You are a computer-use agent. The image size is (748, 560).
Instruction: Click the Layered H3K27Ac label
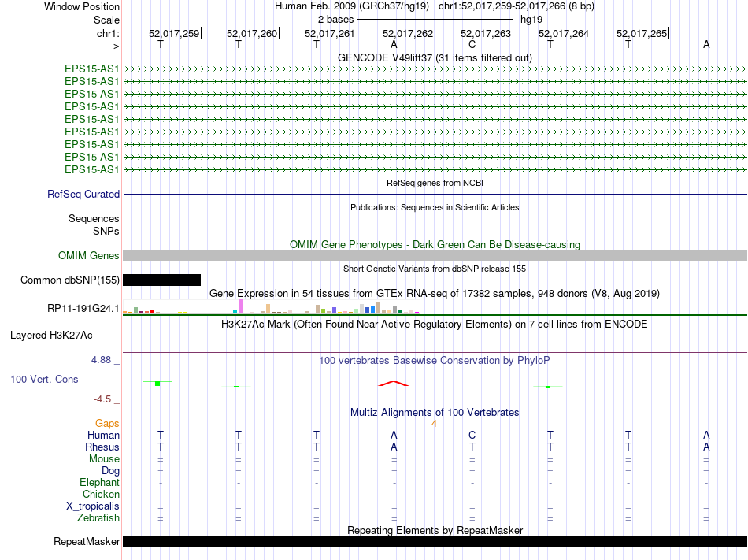51,336
